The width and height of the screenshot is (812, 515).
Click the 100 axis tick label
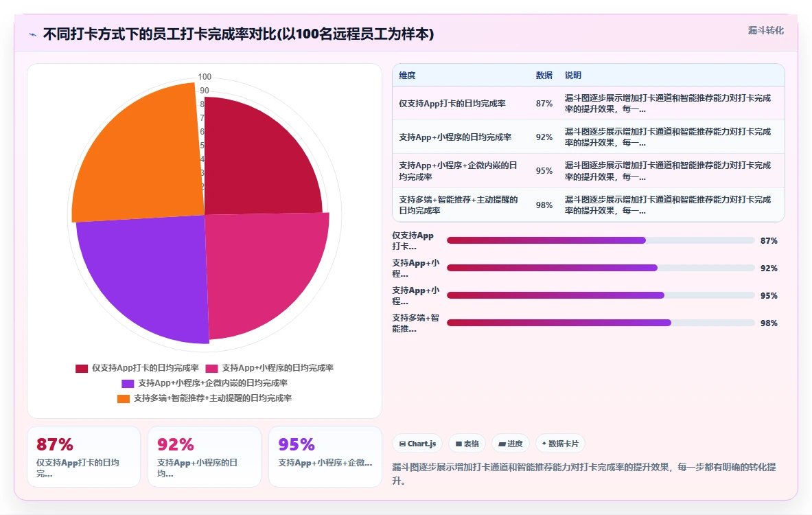[205, 77]
